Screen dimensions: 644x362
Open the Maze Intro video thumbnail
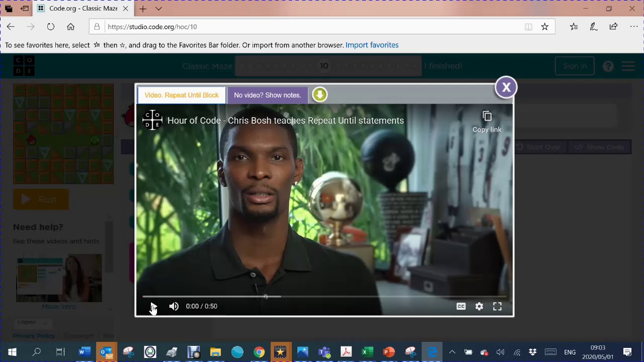pos(59,278)
